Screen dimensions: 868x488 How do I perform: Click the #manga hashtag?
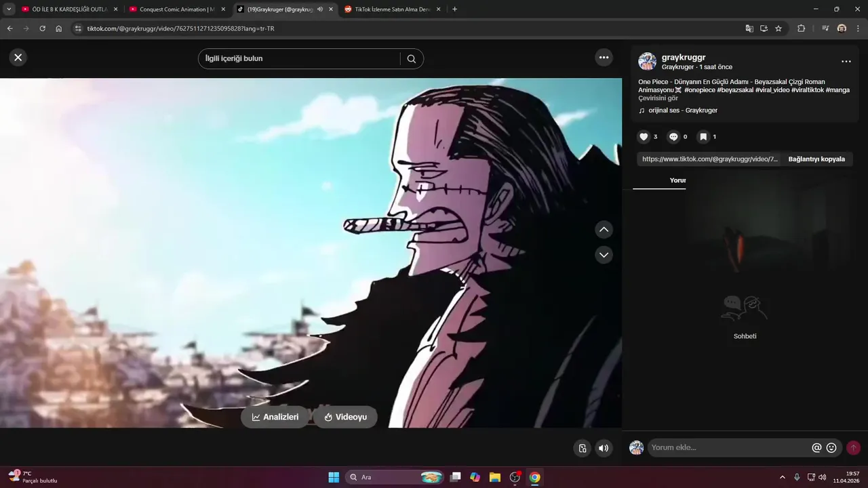click(x=837, y=90)
